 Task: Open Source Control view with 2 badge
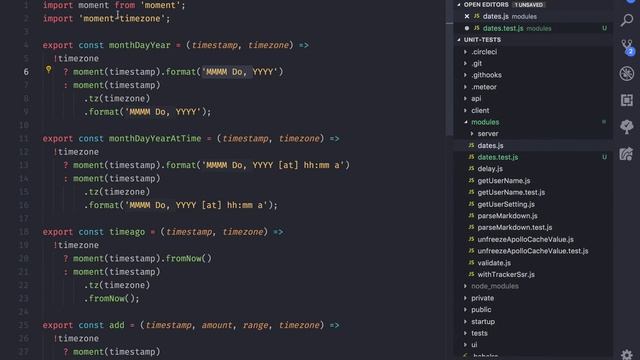(x=627, y=47)
